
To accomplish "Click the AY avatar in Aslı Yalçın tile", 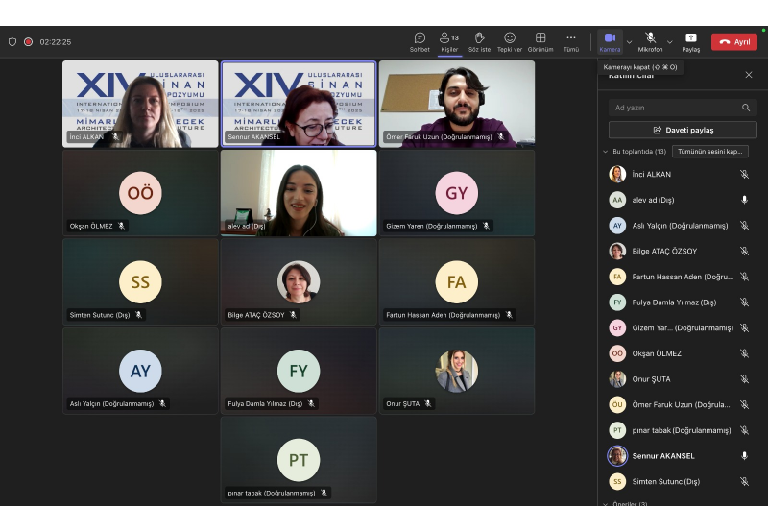I will click(x=140, y=371).
